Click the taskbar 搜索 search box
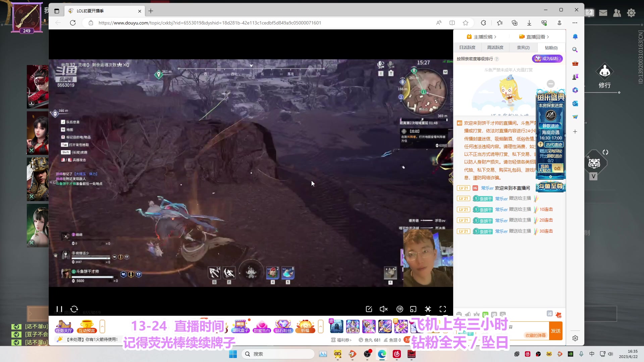 point(278,354)
